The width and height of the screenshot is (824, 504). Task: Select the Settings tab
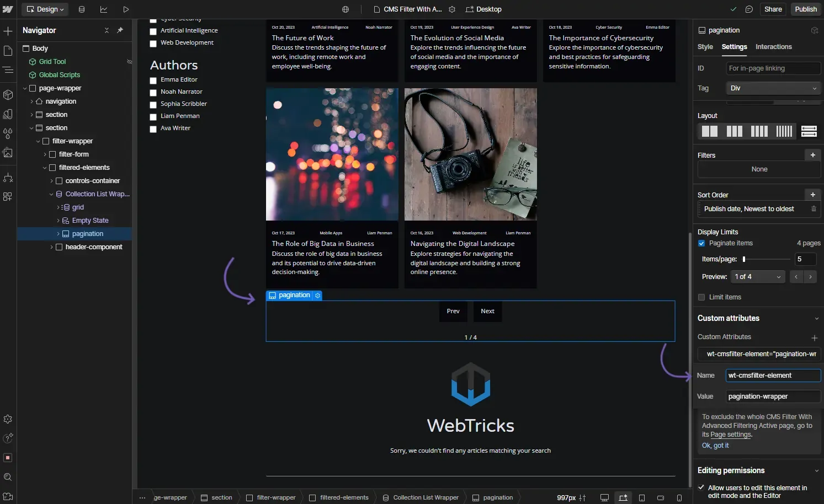tap(734, 47)
